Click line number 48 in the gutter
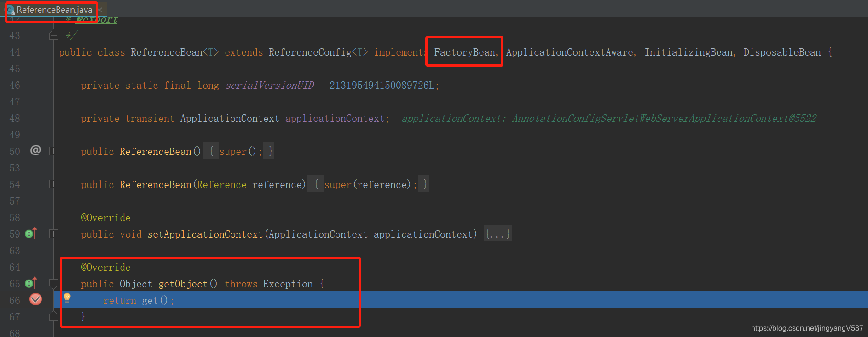The image size is (868, 337). coord(15,119)
